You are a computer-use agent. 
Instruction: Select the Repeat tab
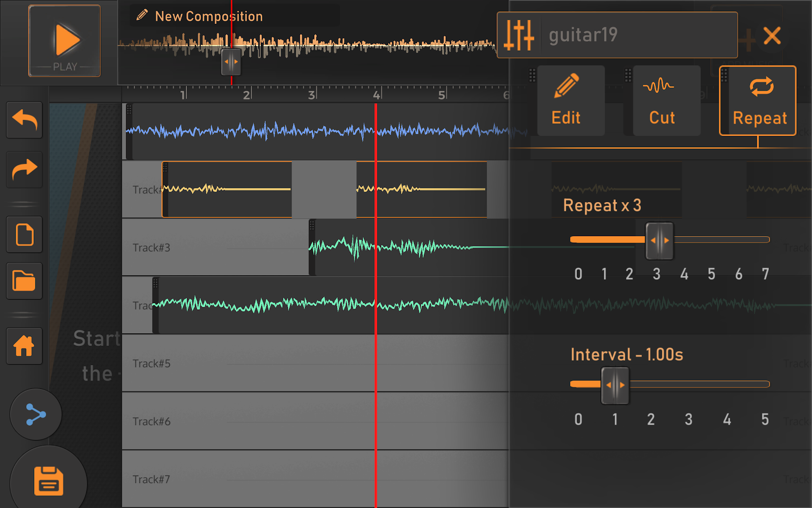point(759,101)
